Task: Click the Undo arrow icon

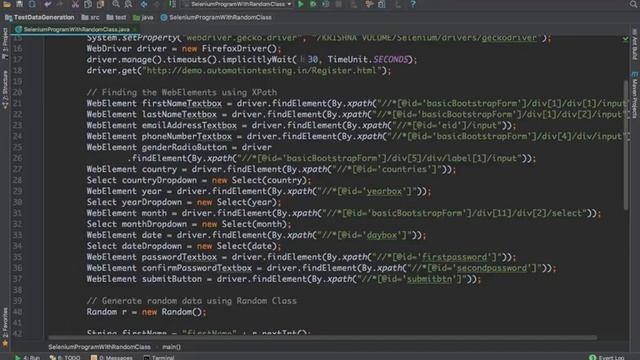Action: (48, 4)
